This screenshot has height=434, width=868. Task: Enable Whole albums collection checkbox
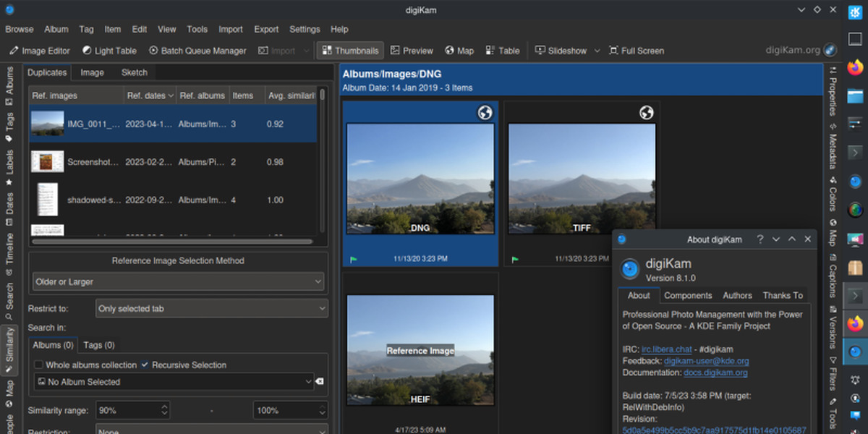click(x=39, y=365)
